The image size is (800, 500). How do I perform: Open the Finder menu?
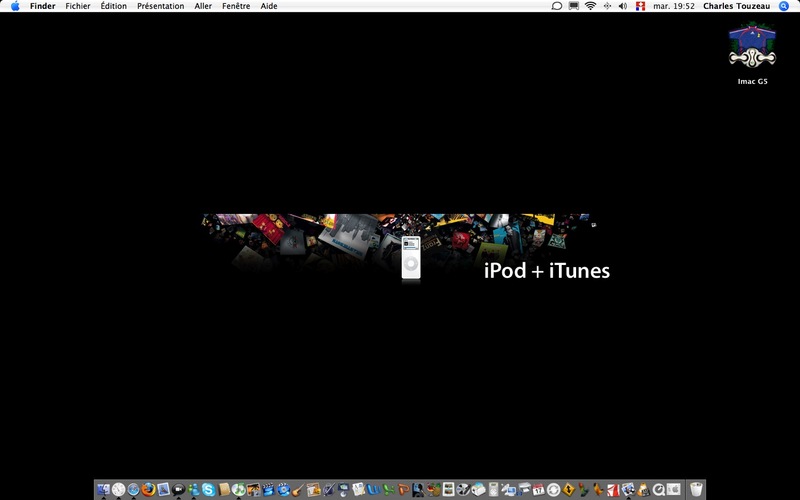[x=42, y=6]
